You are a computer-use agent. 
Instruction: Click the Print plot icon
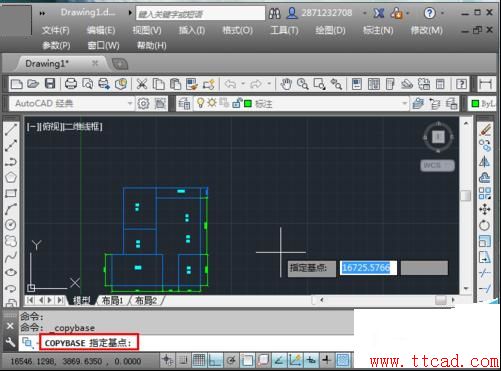pos(71,84)
